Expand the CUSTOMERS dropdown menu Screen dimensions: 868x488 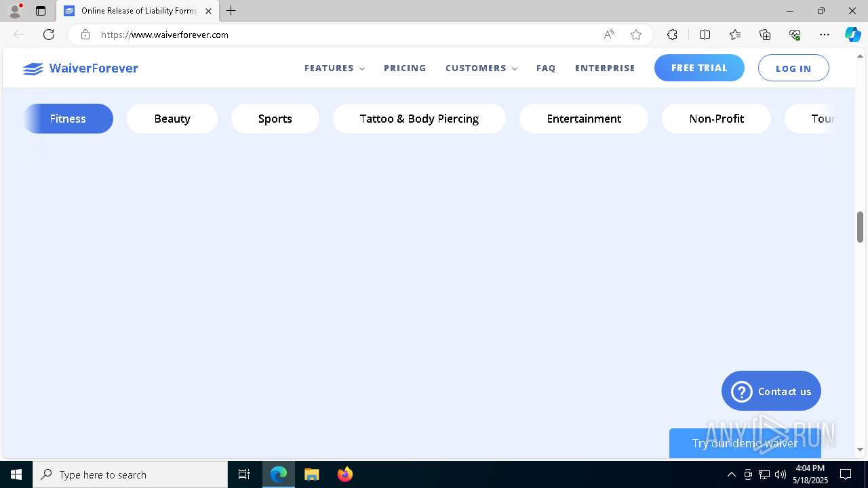click(x=481, y=68)
